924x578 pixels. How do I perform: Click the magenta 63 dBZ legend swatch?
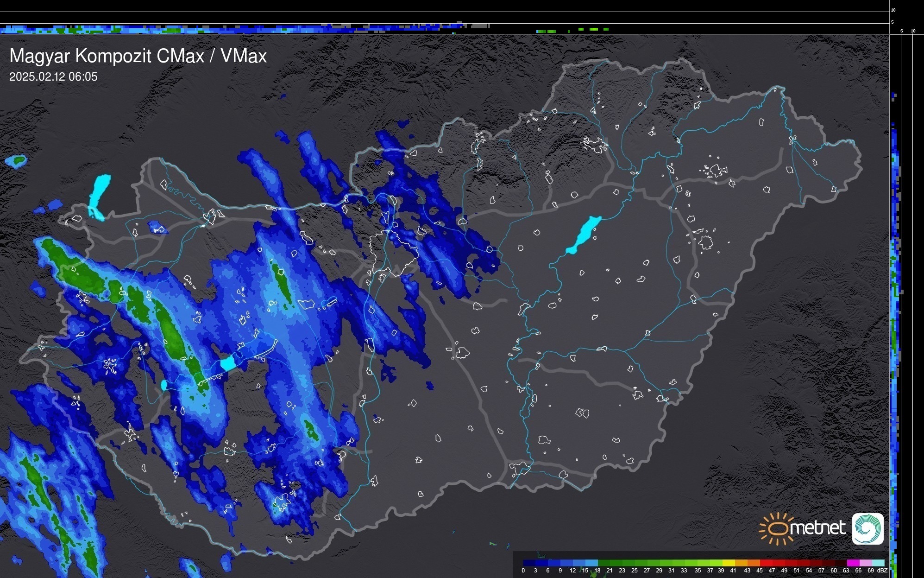click(852, 563)
